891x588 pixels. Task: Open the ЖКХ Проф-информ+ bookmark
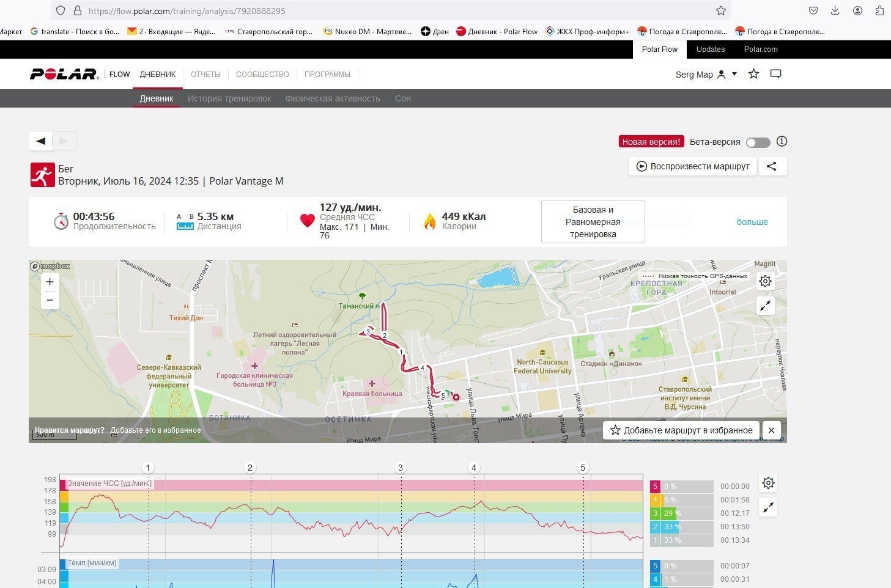[587, 31]
